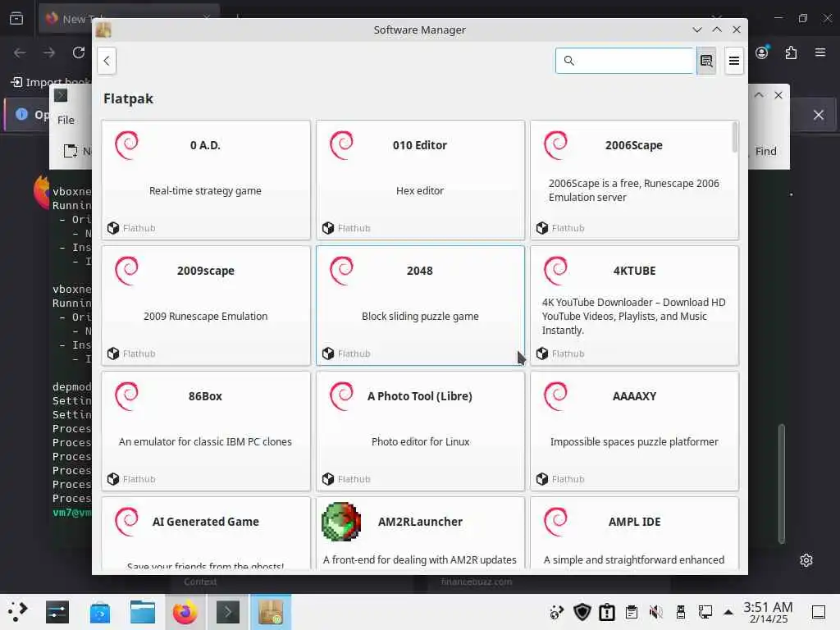The width and height of the screenshot is (840, 630).
Task: Switch to Software Manager in taskbar
Action: click(x=271, y=612)
